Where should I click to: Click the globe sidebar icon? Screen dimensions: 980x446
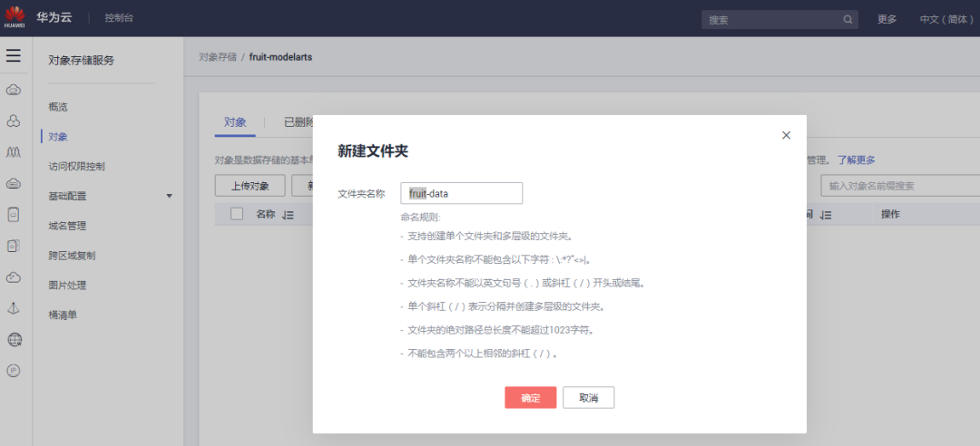14,340
